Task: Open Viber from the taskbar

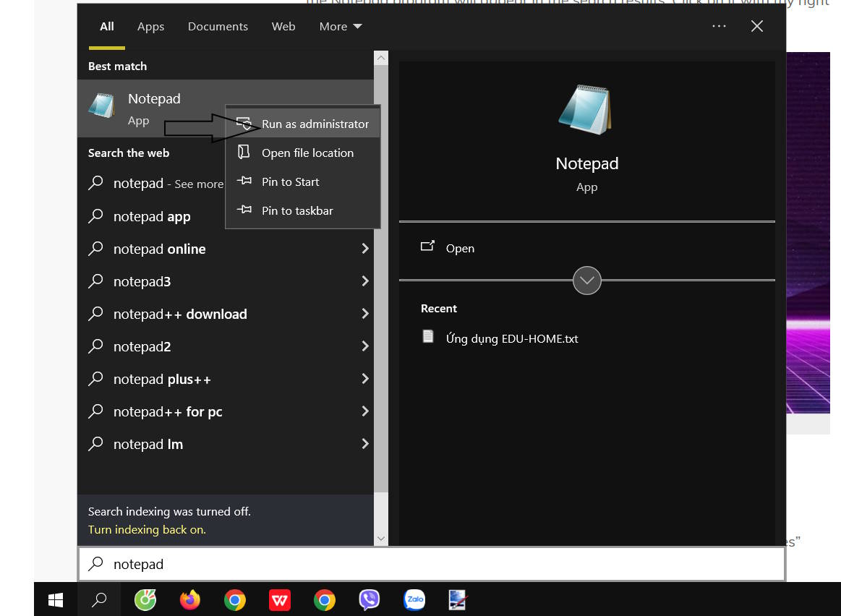Action: [369, 599]
